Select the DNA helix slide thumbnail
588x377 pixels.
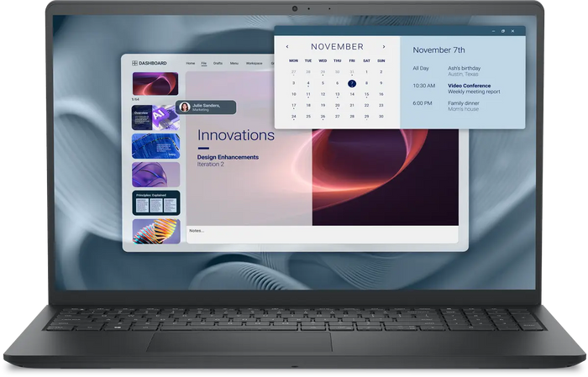tap(156, 232)
